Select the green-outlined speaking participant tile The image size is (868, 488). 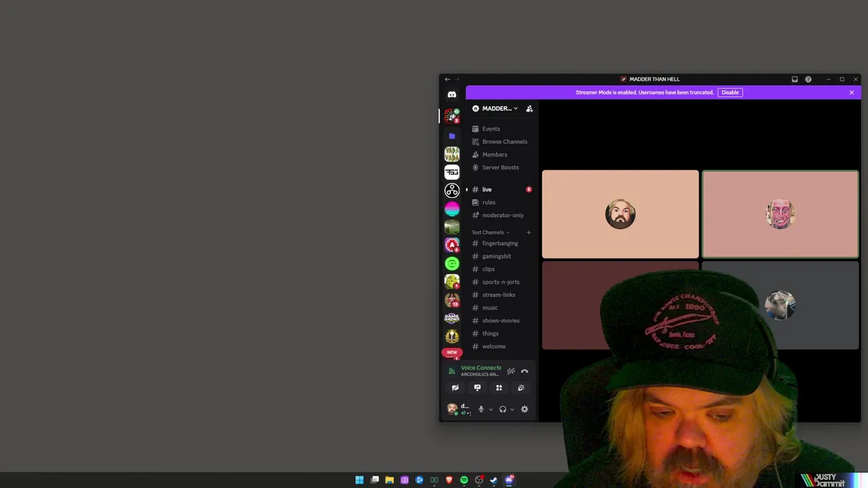coord(780,214)
